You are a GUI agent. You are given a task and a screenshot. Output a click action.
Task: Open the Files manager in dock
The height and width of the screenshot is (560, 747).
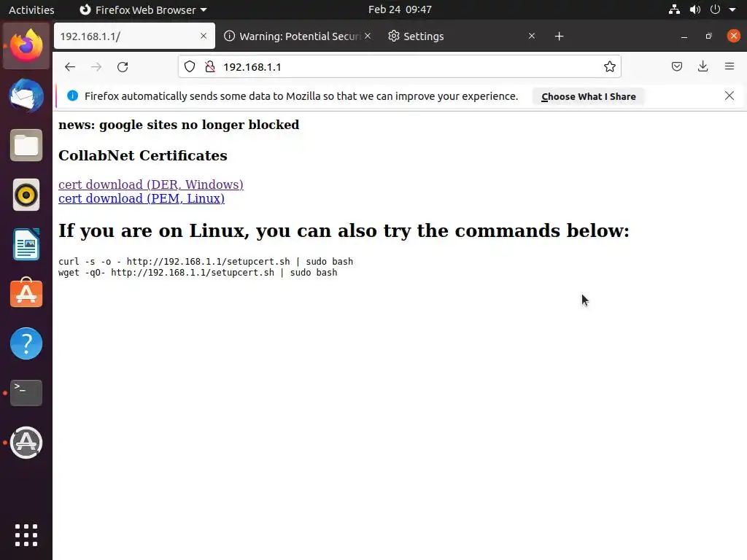pos(26,145)
